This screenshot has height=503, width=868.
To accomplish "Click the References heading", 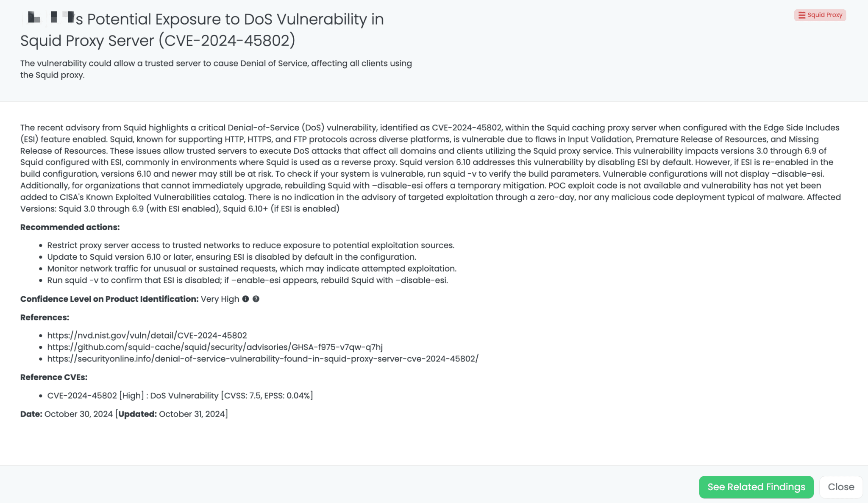I will coord(45,318).
